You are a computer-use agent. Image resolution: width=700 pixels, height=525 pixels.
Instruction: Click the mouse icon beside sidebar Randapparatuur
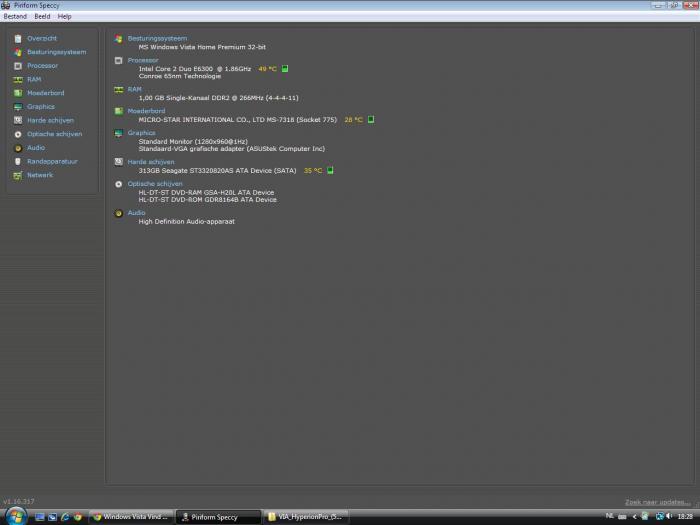tap(18, 162)
